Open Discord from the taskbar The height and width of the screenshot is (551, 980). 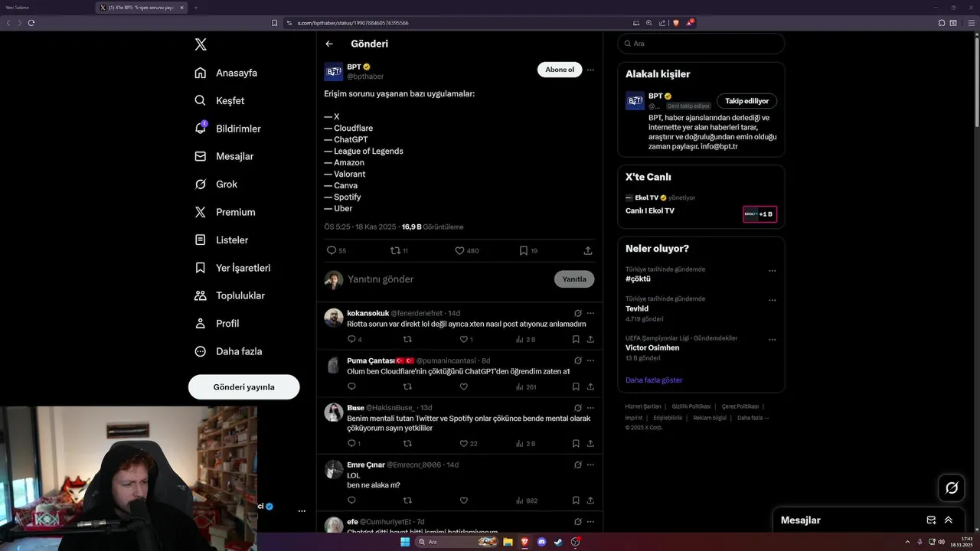541,542
